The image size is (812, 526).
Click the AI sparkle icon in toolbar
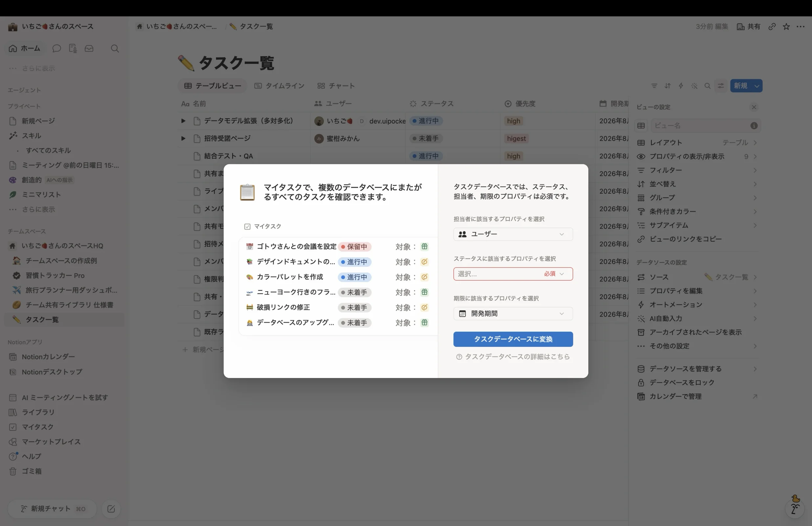coord(694,86)
